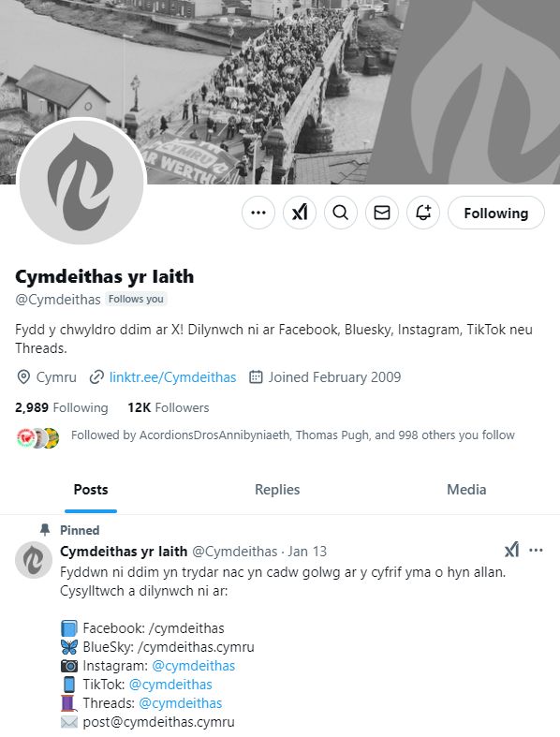Switch to the Replies tab

[277, 490]
